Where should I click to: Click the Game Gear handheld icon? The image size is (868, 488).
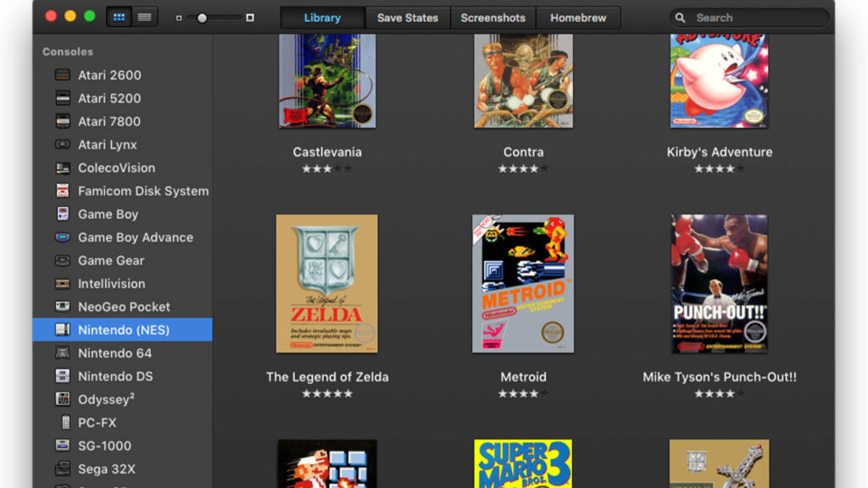63,260
